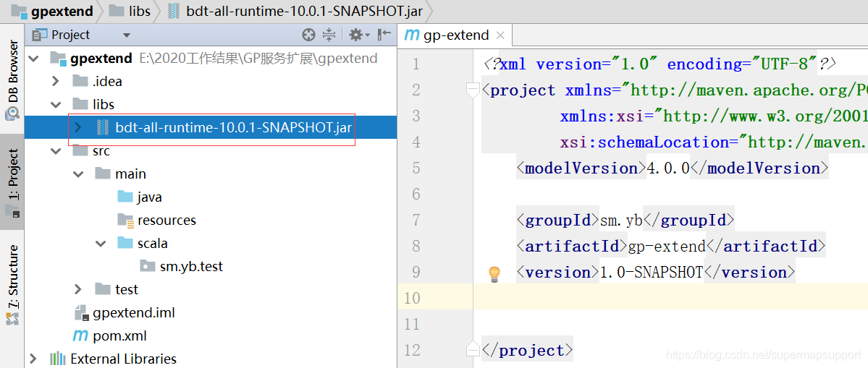868x368 pixels.
Task: Collapse the main folder
Action: coord(77,174)
